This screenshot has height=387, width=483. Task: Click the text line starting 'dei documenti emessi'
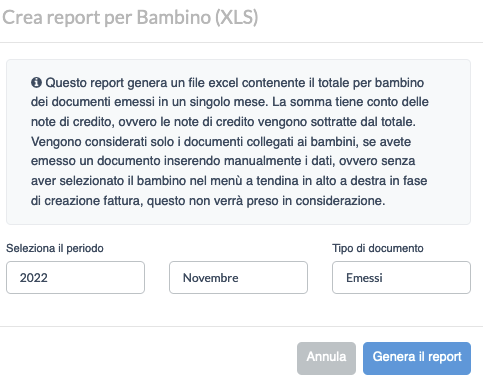[230, 102]
